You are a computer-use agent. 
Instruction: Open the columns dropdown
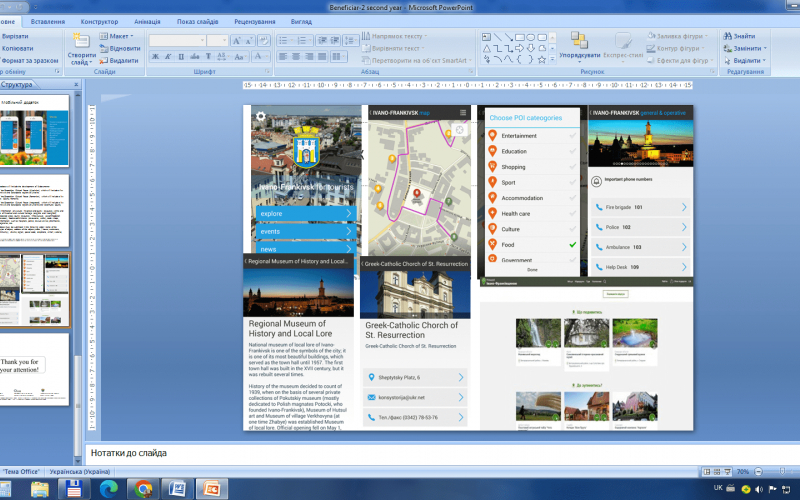tap(338, 57)
